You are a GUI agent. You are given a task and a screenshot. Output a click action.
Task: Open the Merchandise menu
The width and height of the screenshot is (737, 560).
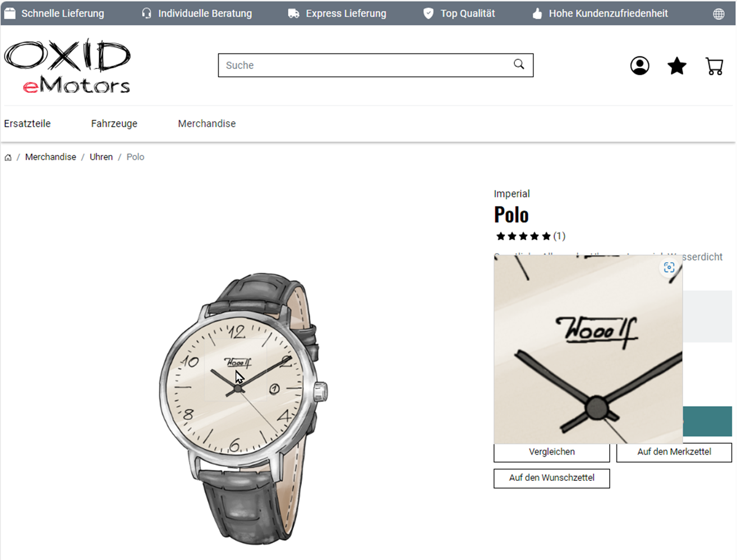(207, 123)
